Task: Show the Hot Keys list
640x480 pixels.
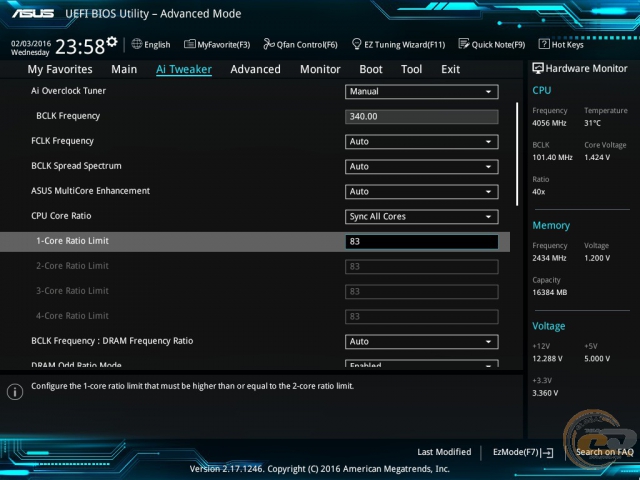Action: point(561,44)
